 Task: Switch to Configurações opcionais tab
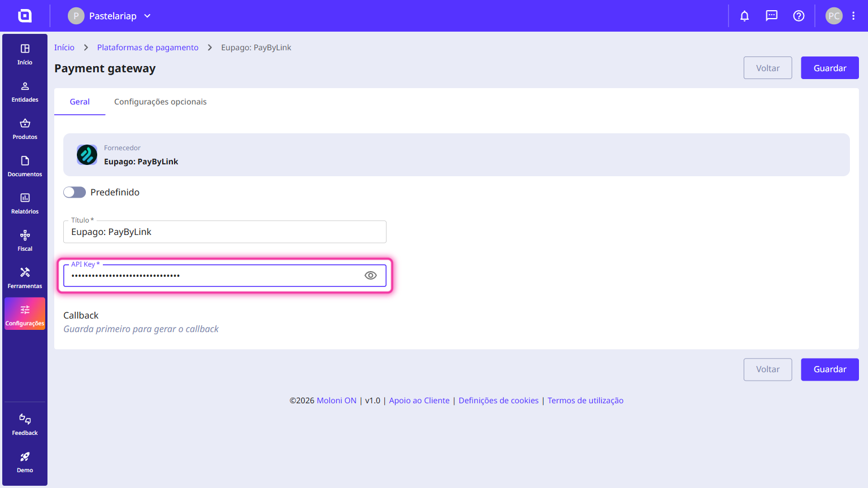tap(160, 102)
